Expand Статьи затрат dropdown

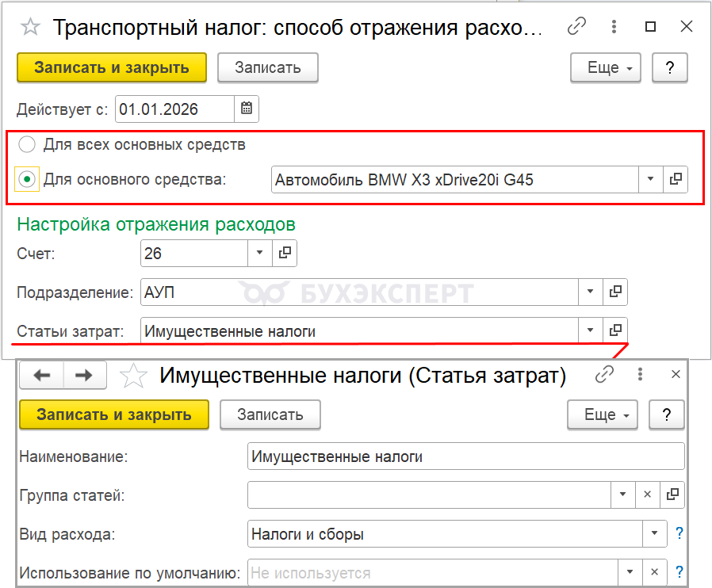[590, 330]
